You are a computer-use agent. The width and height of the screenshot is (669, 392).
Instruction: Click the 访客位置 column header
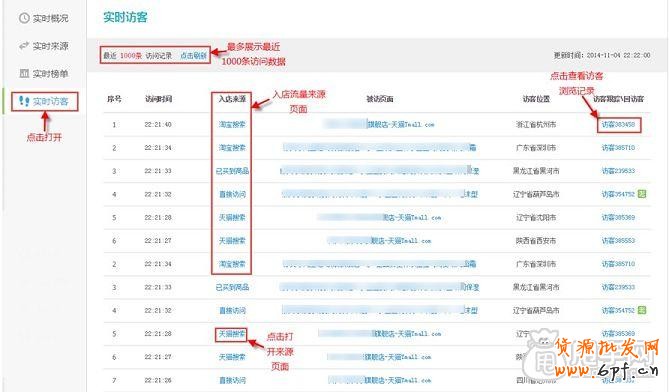536,99
